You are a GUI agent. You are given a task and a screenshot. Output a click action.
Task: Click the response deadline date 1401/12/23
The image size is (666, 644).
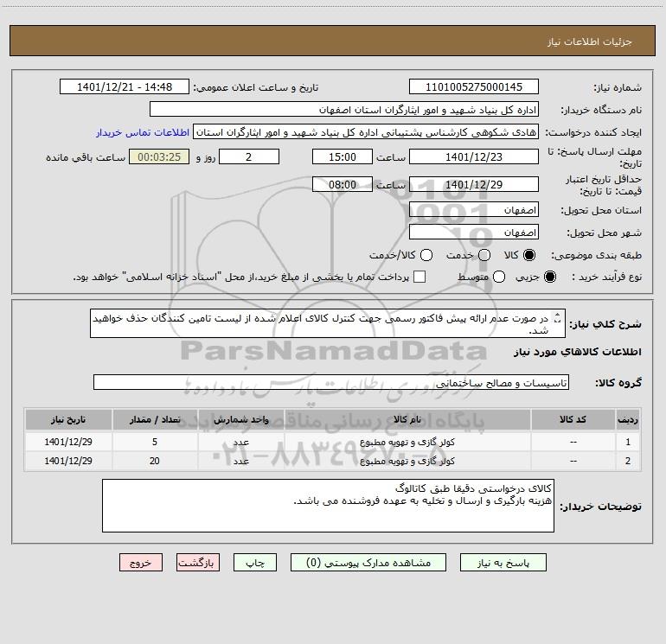[474, 156]
